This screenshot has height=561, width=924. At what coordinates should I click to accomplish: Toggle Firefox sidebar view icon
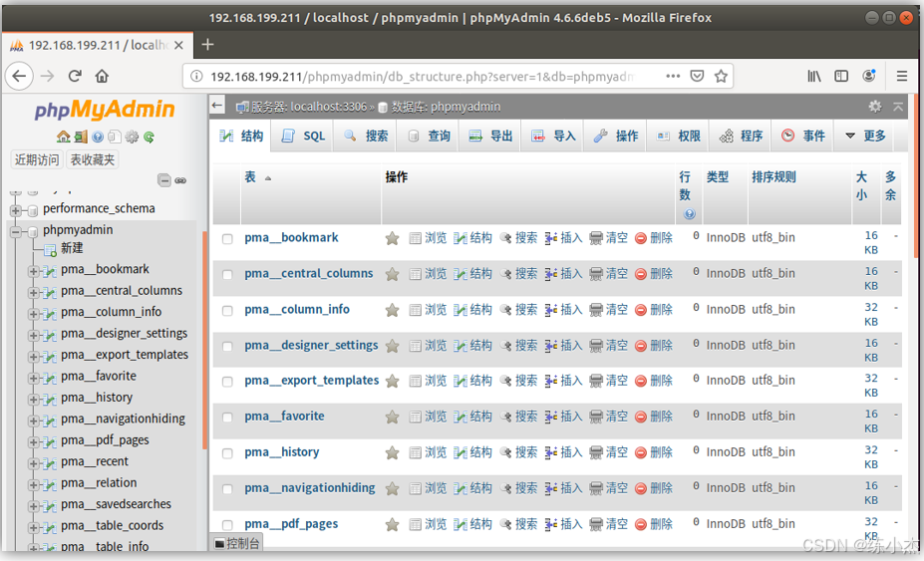pyautogui.click(x=841, y=76)
